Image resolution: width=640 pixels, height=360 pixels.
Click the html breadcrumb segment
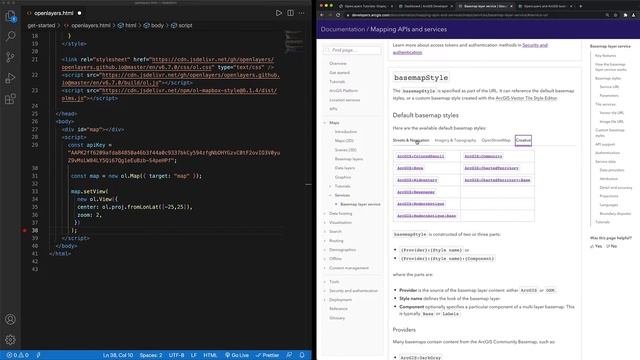click(127, 25)
